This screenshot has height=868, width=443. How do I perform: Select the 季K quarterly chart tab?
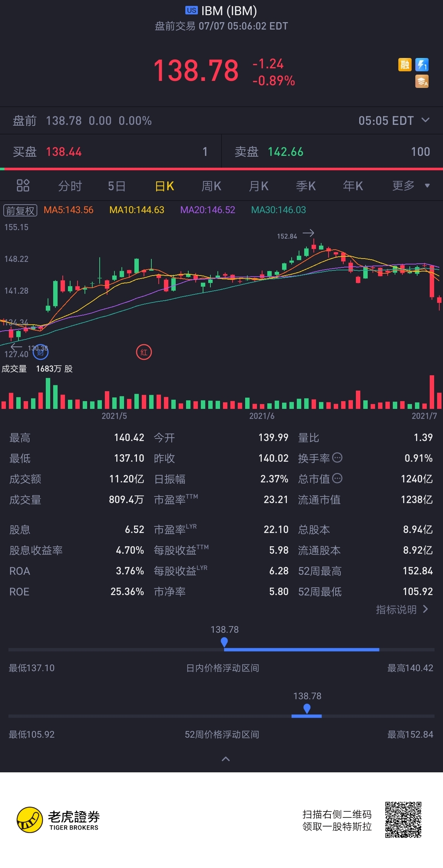(x=306, y=186)
